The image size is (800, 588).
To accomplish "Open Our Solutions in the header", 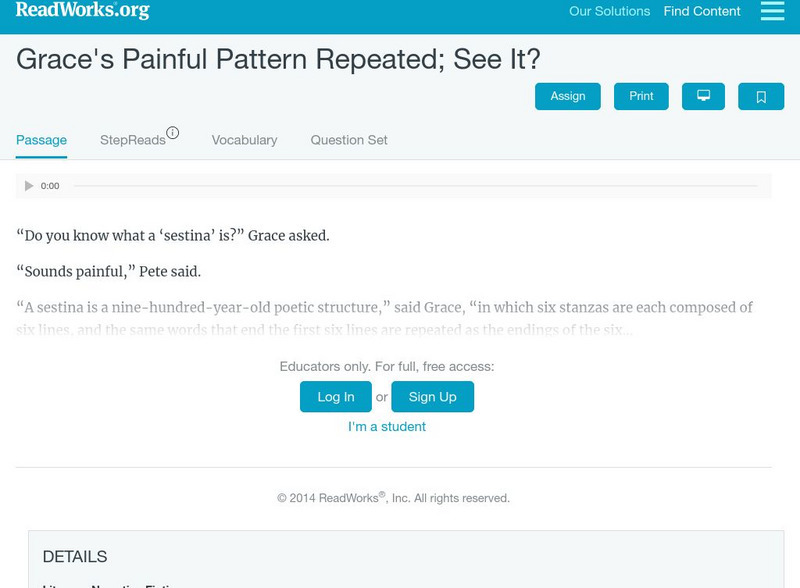I will [609, 12].
